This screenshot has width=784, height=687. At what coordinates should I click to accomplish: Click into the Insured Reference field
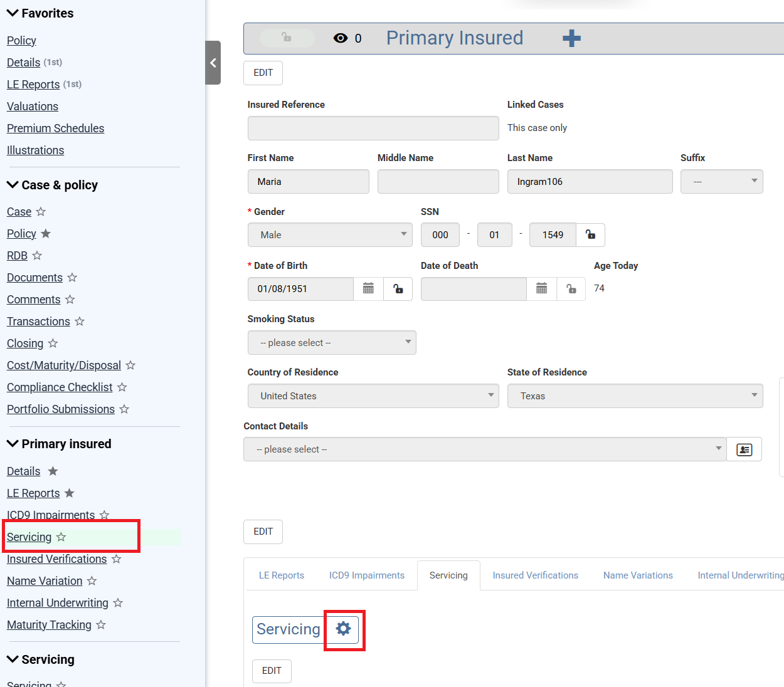(x=373, y=128)
